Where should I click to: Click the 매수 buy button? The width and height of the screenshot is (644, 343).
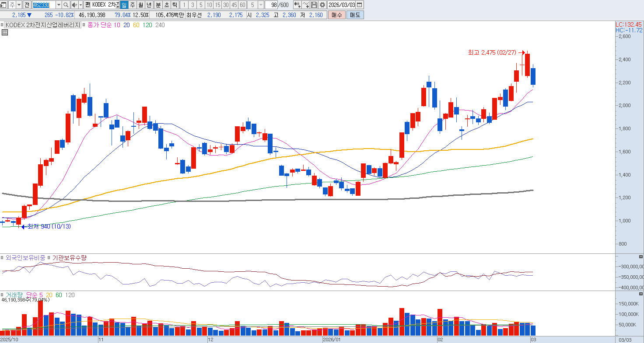(x=337, y=15)
